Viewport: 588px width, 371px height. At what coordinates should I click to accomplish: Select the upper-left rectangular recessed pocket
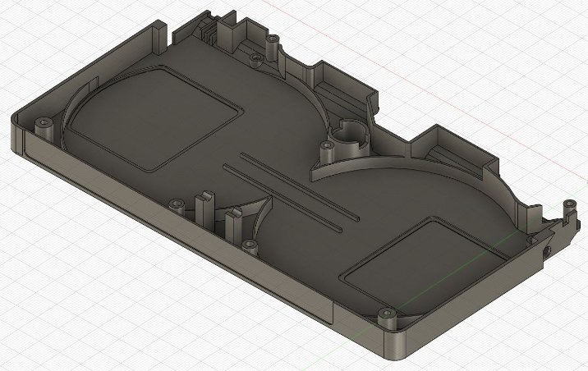click(152, 117)
